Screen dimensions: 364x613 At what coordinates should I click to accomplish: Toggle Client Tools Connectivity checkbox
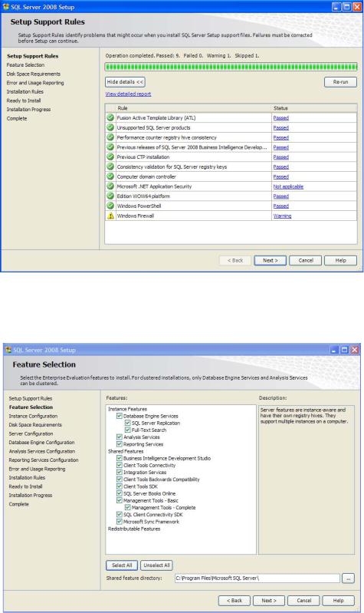(x=120, y=465)
